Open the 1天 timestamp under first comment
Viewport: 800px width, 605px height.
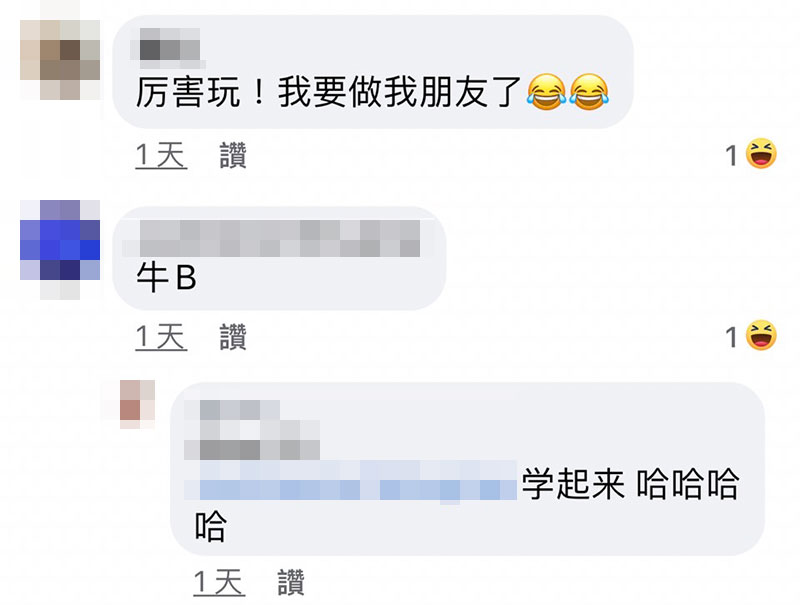(x=161, y=155)
